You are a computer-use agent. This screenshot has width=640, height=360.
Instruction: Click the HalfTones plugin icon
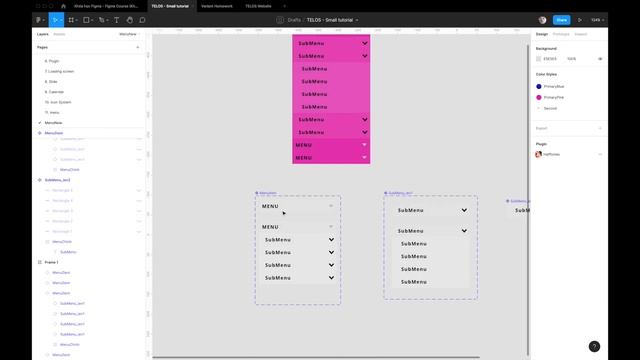[x=539, y=154]
